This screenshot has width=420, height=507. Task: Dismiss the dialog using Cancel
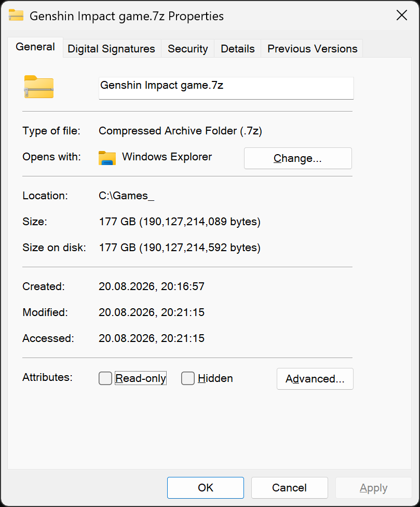[289, 488]
